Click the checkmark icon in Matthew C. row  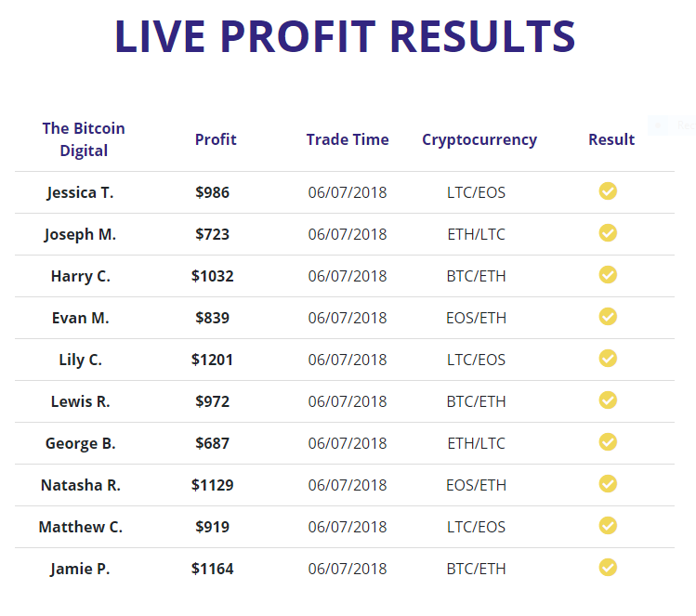[x=608, y=526]
